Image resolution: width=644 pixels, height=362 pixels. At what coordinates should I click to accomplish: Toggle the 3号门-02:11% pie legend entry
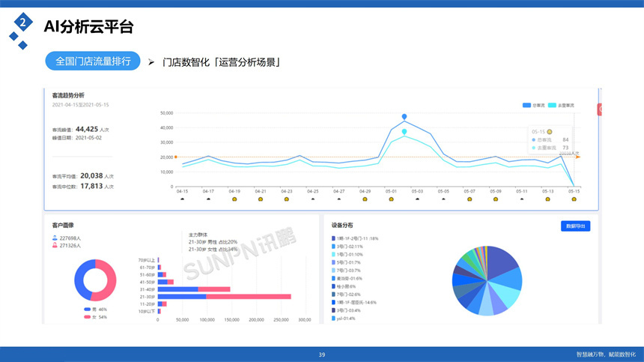pyautogui.click(x=347, y=247)
